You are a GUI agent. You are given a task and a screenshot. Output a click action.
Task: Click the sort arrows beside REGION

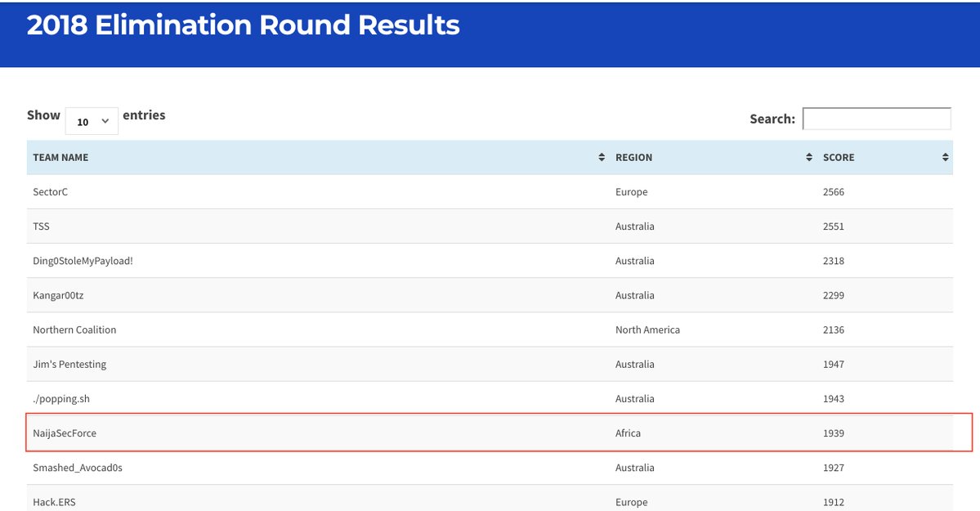point(808,157)
